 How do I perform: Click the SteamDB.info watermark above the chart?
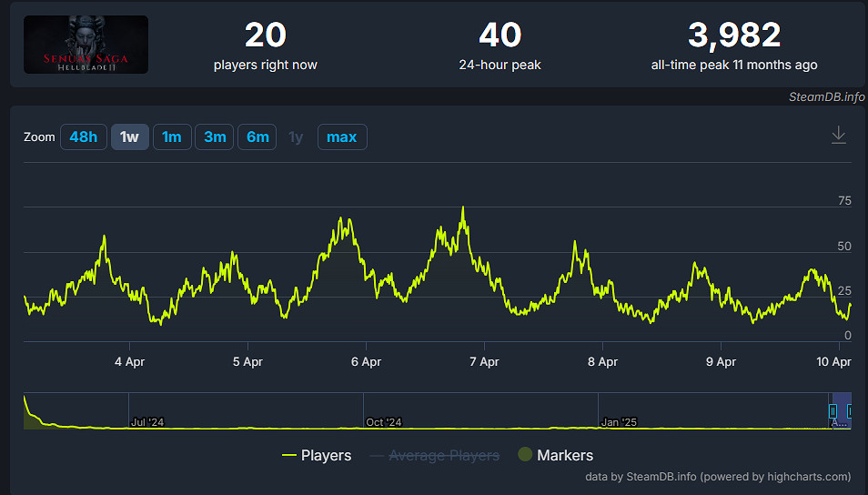pos(826,96)
